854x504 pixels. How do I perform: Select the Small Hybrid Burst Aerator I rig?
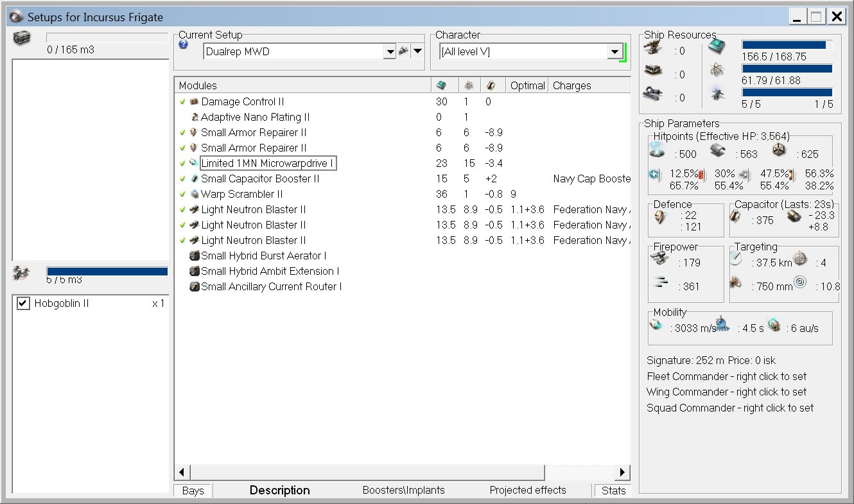click(x=263, y=256)
